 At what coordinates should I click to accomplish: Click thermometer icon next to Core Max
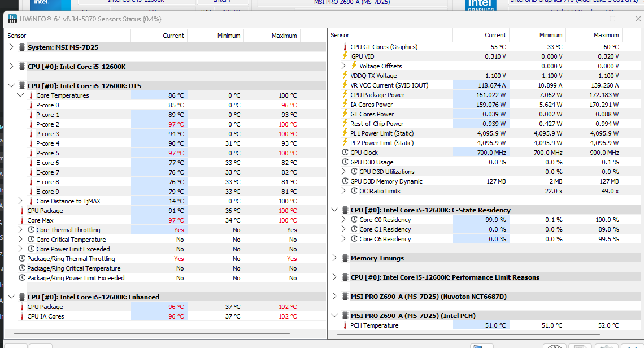point(22,220)
